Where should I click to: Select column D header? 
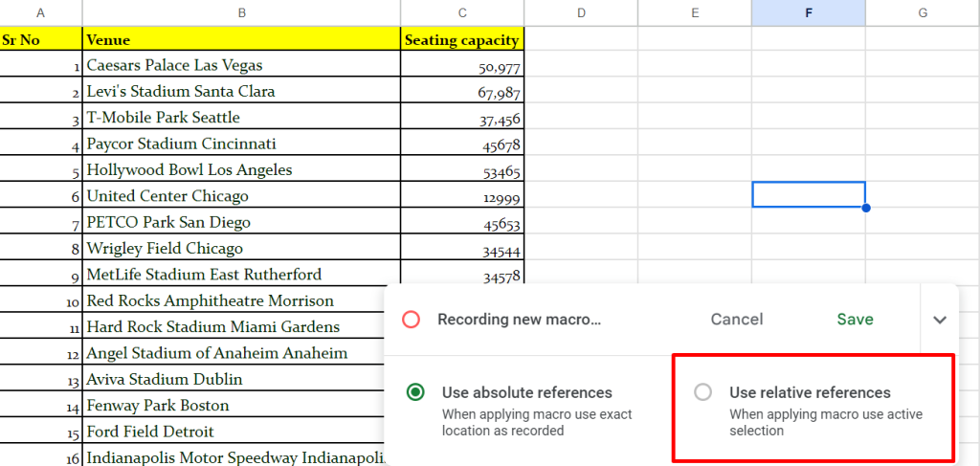click(x=581, y=12)
